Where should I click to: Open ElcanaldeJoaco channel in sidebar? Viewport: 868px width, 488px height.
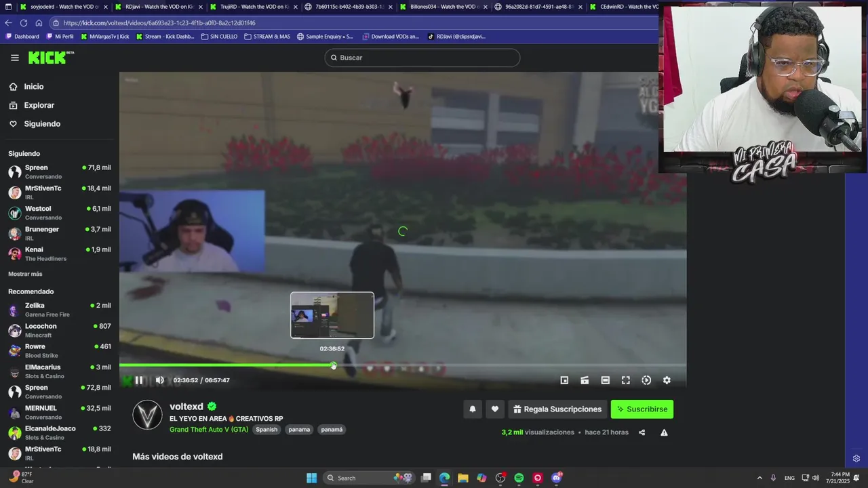click(x=60, y=432)
